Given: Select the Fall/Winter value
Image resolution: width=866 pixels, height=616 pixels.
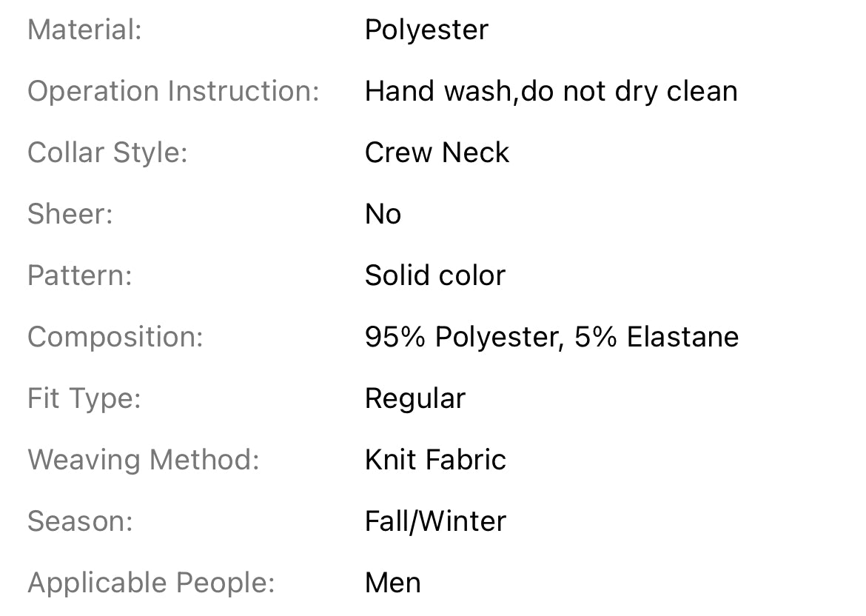Looking at the screenshot, I should point(435,522).
